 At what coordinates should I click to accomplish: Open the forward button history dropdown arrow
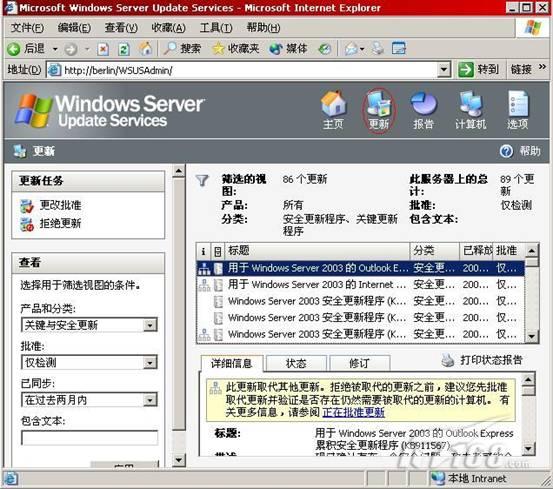pyautogui.click(x=87, y=49)
